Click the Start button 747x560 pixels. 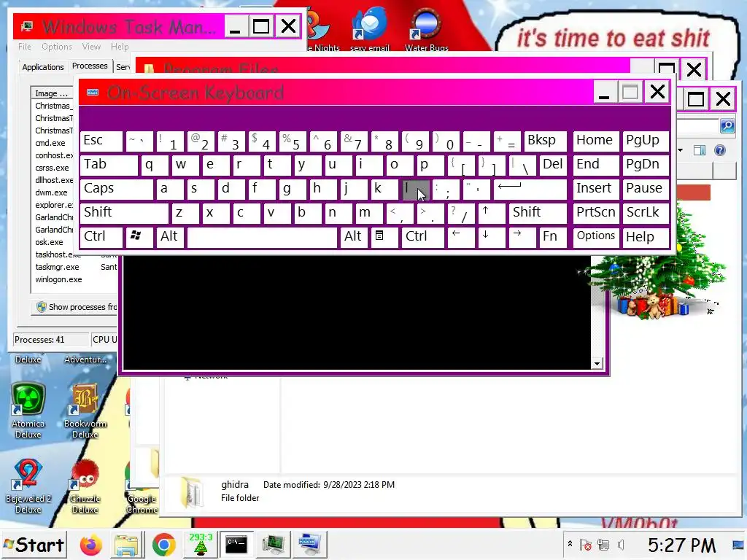[34, 545]
